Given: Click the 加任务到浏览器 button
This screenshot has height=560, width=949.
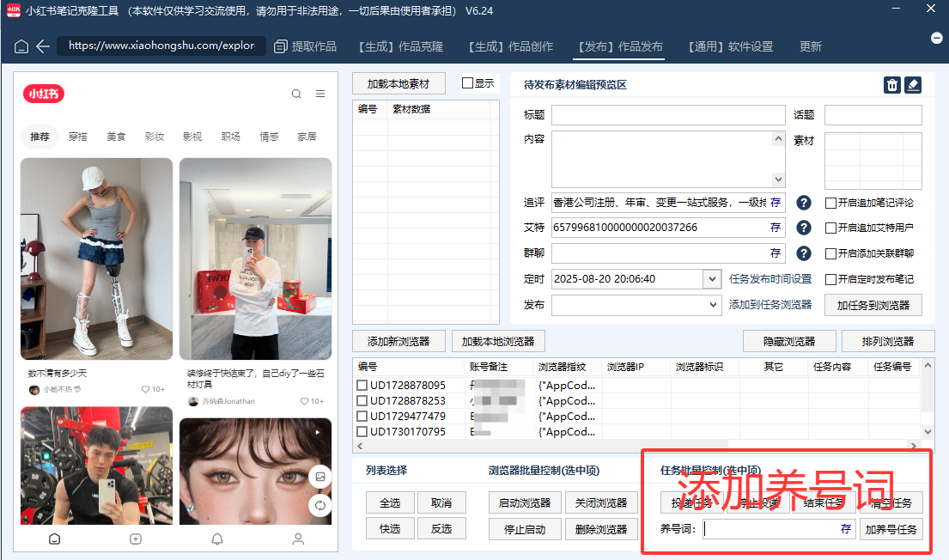Looking at the screenshot, I should pyautogui.click(x=873, y=305).
